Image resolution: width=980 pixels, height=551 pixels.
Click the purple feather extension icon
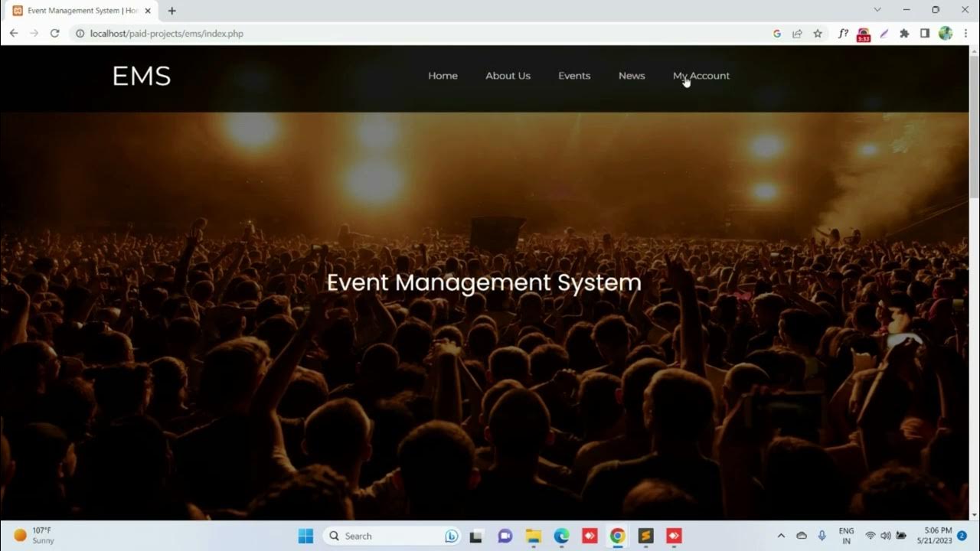[x=884, y=34]
